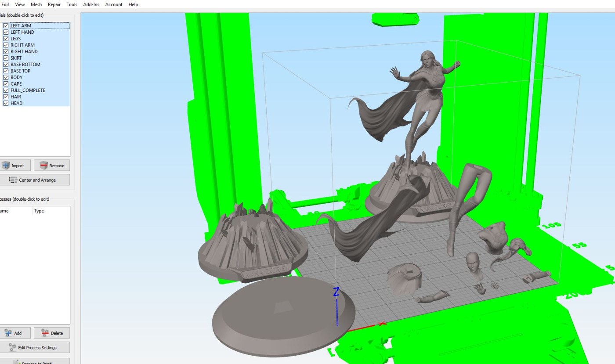Viewport: 615px width, 364px height.
Task: Open the Repair menu
Action: coord(54,4)
